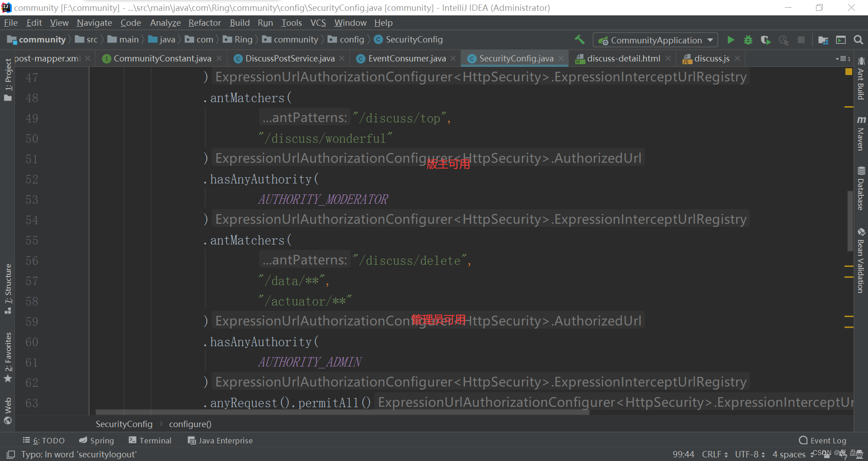Open the Web tool window
This screenshot has width=868, height=461.
coord(8,411)
